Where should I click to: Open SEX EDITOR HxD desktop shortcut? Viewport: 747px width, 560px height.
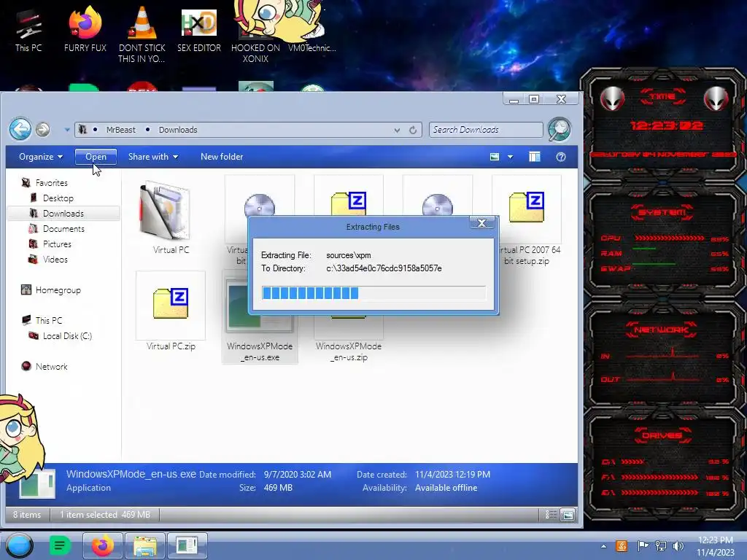[199, 31]
